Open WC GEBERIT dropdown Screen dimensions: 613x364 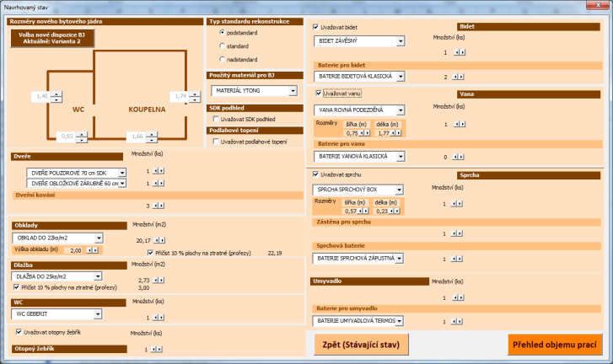pos(98,313)
